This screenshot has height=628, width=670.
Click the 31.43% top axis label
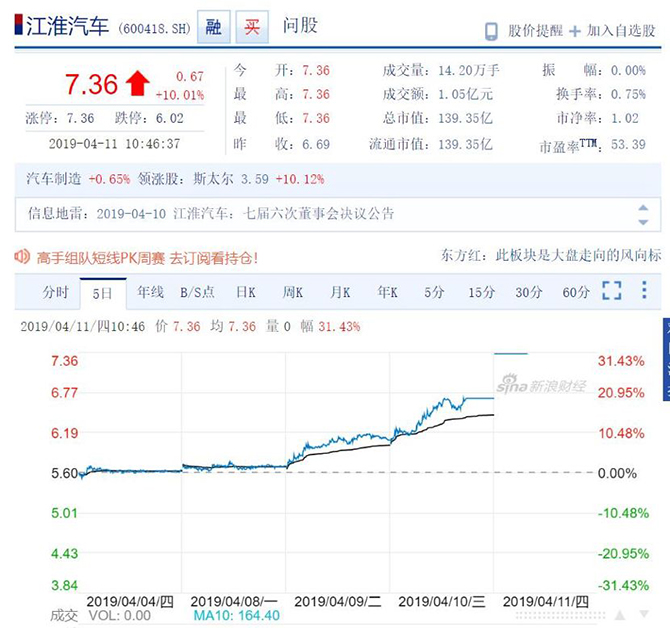point(621,361)
